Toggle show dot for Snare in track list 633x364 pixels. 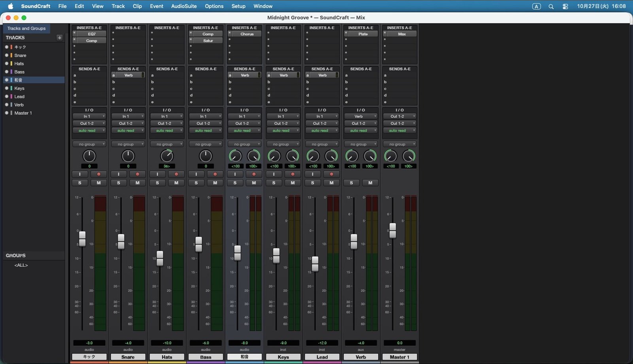pyautogui.click(x=6, y=55)
